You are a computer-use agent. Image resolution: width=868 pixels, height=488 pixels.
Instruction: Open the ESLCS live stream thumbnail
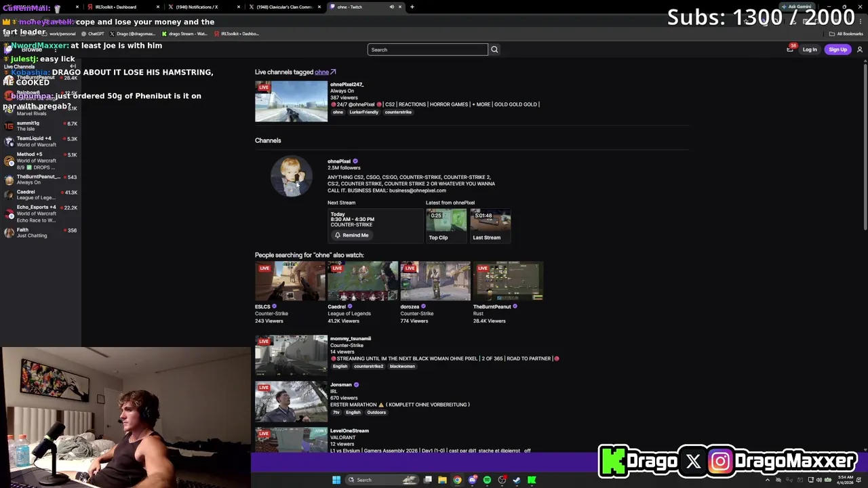tap(290, 281)
